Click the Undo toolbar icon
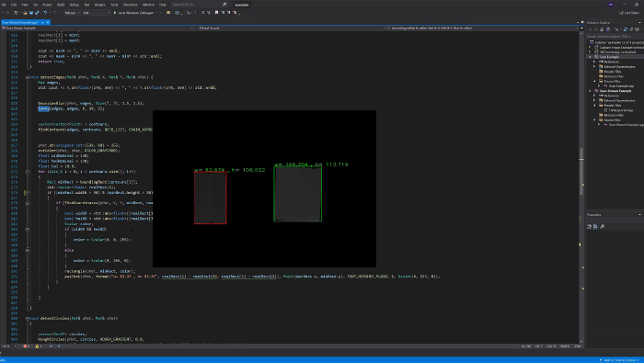Image resolution: width=644 pixels, height=363 pixels. (45, 13)
